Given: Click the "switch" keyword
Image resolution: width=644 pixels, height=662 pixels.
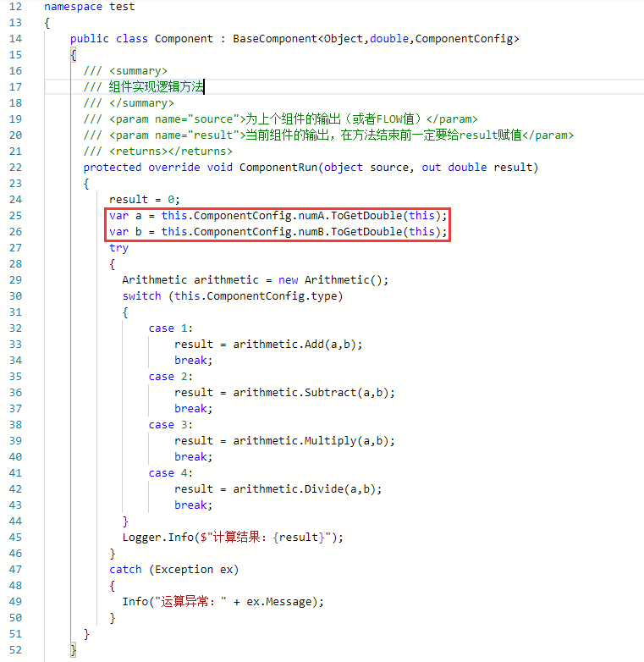Looking at the screenshot, I should [x=141, y=295].
